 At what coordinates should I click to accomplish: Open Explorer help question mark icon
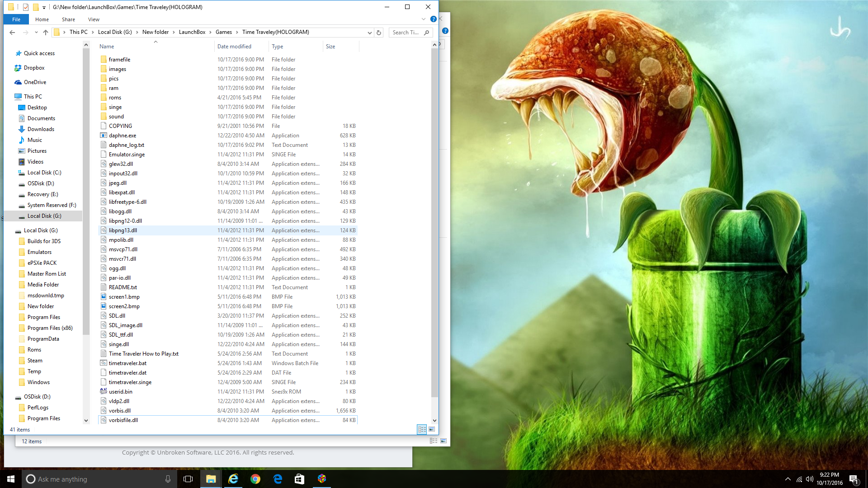(433, 19)
